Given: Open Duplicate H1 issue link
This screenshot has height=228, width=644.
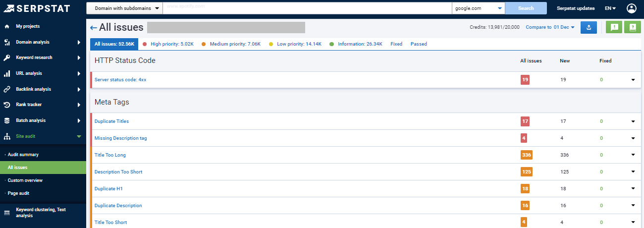Looking at the screenshot, I should (108, 189).
